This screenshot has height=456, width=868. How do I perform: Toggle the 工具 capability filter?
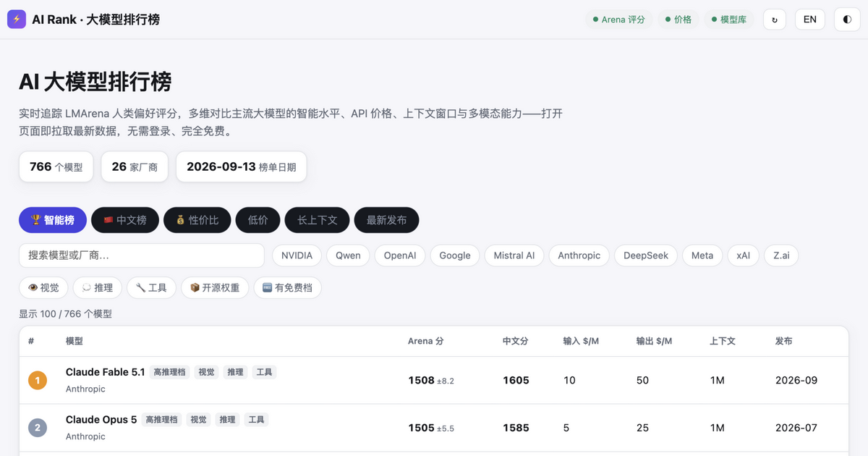[152, 287]
